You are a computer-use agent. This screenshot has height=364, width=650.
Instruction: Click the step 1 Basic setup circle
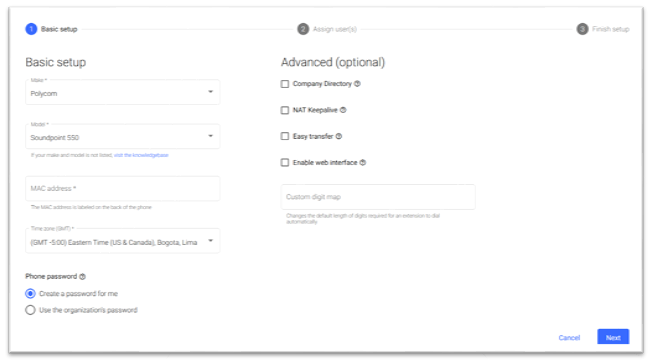pos(31,29)
